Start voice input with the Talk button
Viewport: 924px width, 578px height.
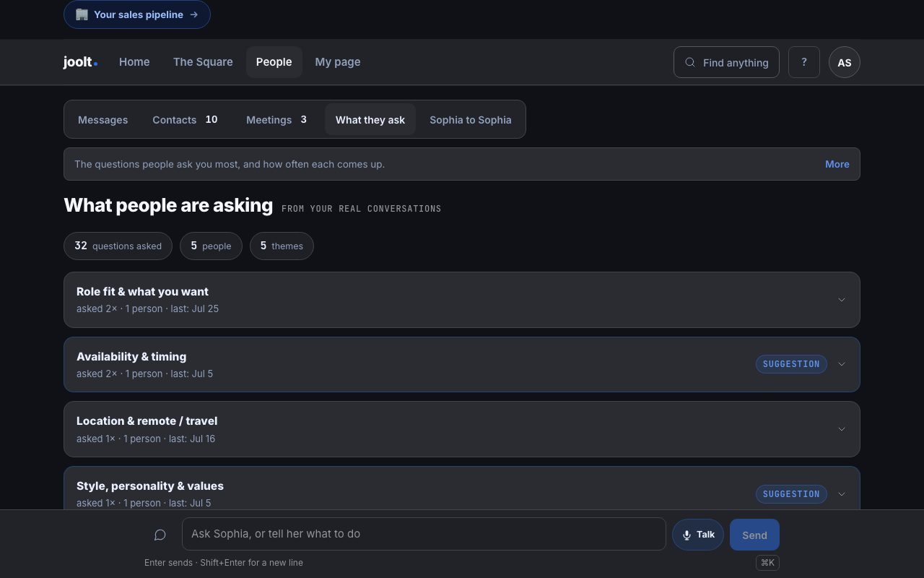(x=698, y=535)
